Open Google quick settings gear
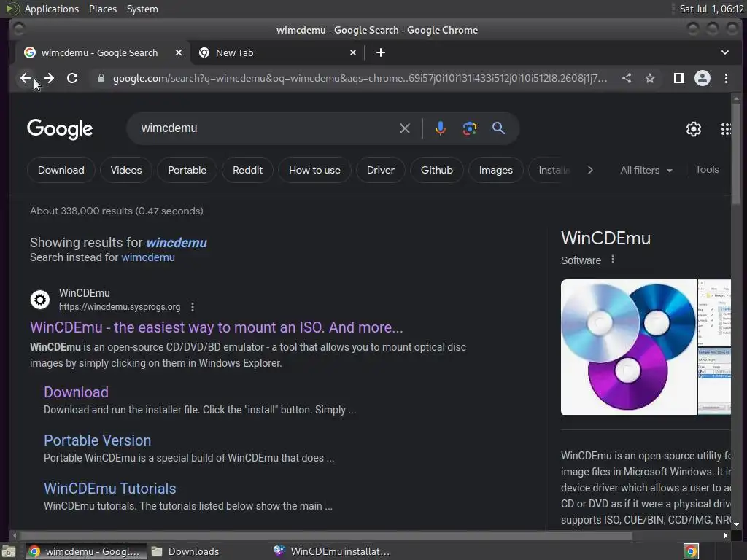 [693, 129]
